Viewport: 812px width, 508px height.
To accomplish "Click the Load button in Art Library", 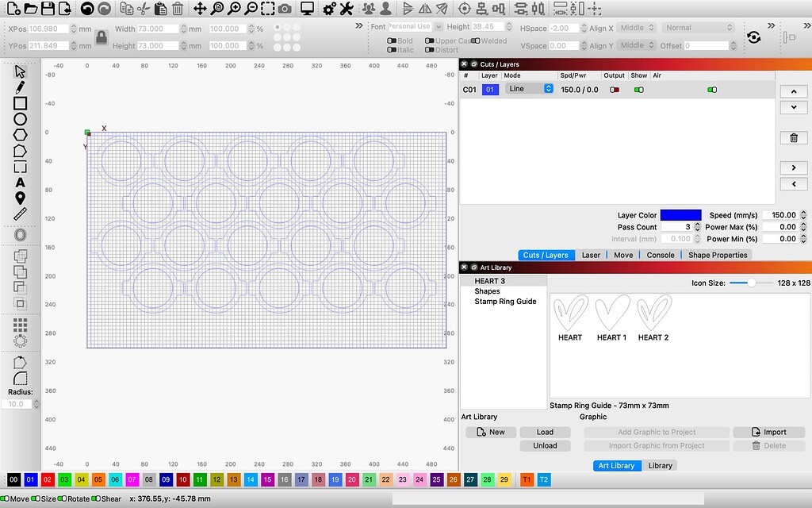I will click(545, 432).
